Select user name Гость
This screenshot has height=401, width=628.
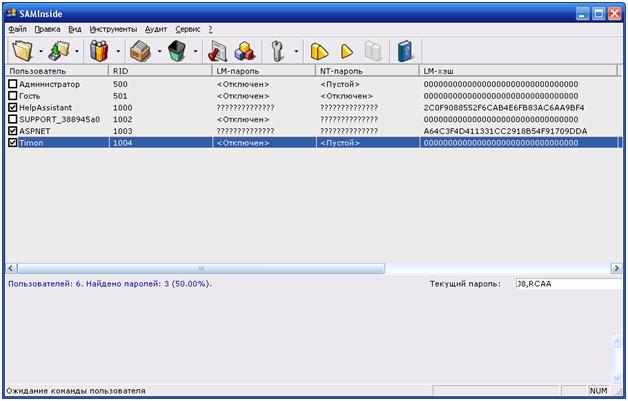(x=30, y=96)
